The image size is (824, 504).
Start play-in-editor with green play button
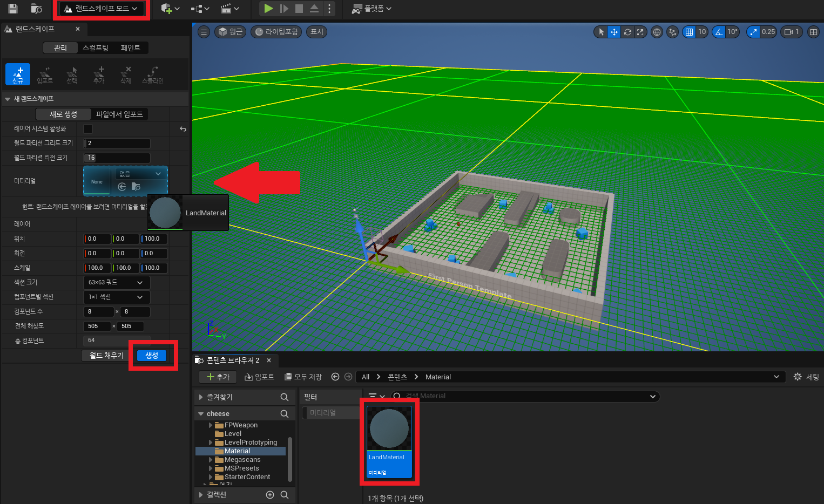coord(268,9)
